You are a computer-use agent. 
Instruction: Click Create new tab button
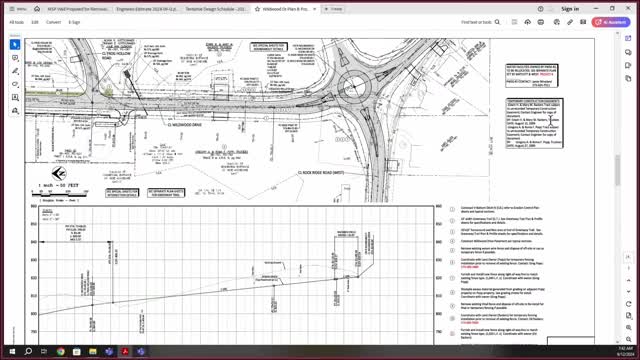click(333, 9)
